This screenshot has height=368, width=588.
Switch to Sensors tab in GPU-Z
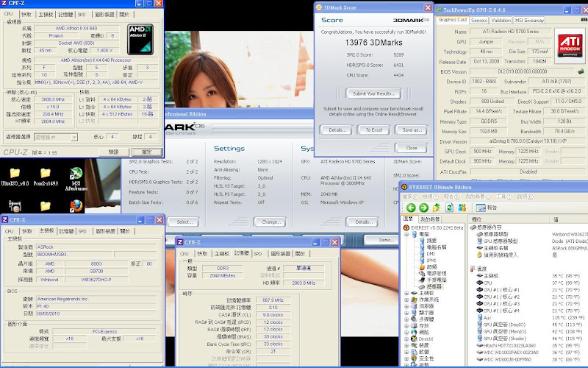479,21
